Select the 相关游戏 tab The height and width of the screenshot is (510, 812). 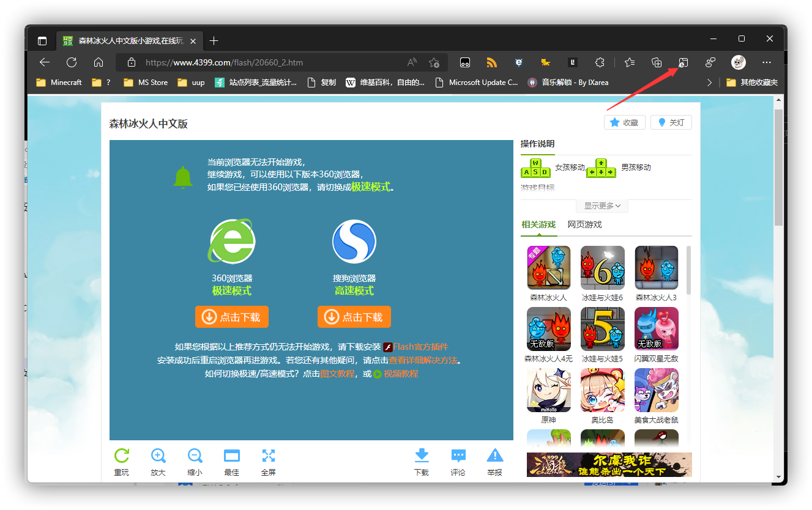point(538,224)
